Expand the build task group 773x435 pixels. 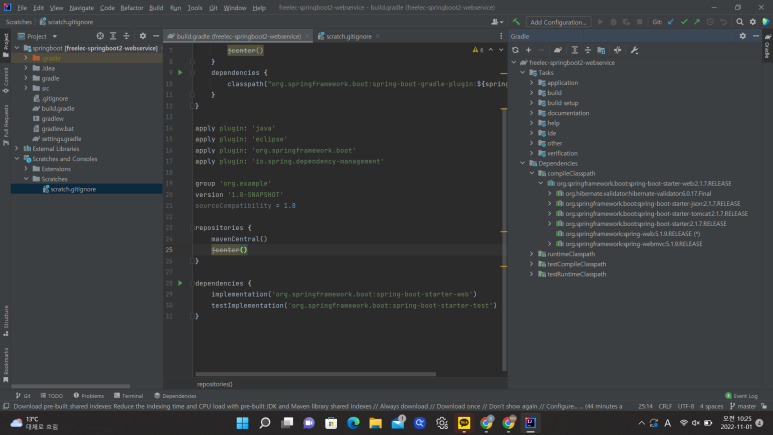531,93
